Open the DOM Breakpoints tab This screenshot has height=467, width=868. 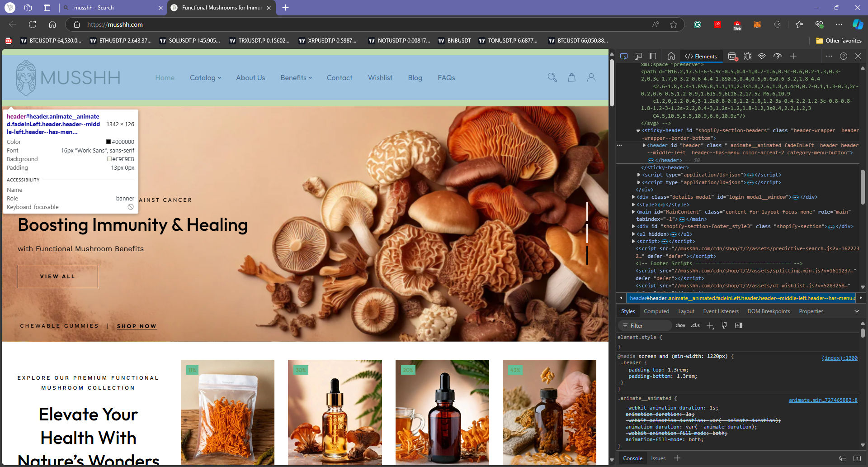[769, 311]
